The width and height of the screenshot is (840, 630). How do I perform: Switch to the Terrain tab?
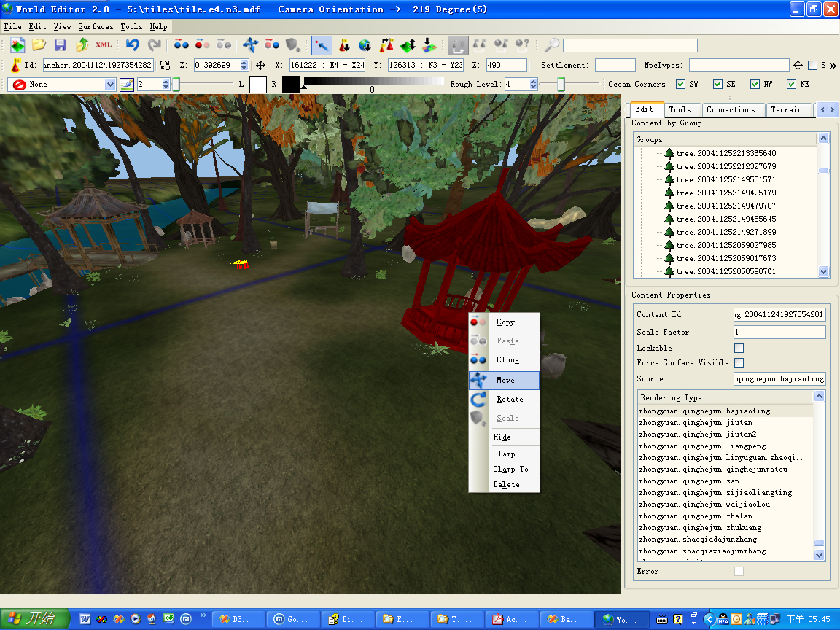pyautogui.click(x=787, y=110)
